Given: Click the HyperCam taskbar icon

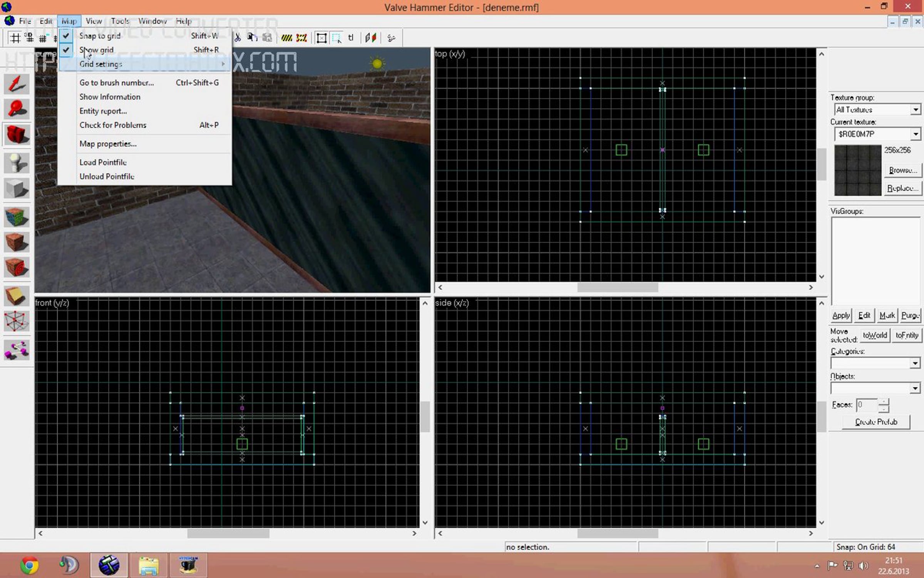Looking at the screenshot, I should [188, 565].
